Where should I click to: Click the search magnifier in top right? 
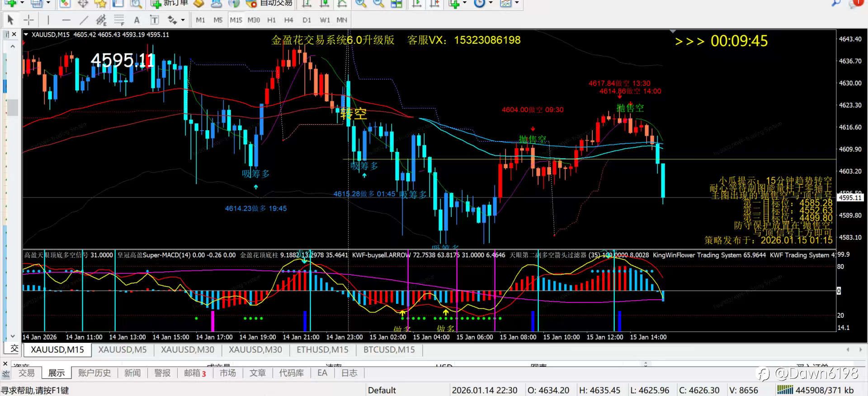pyautogui.click(x=835, y=4)
